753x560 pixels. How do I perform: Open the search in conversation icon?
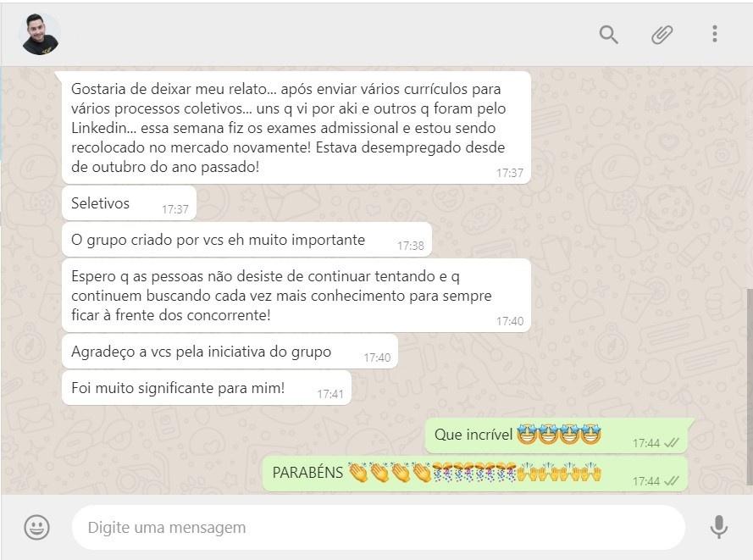[x=608, y=35]
